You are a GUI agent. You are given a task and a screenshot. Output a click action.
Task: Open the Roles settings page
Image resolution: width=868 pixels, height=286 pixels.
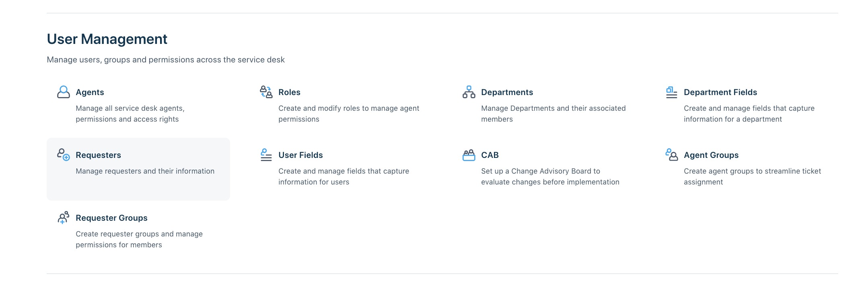pos(289,92)
